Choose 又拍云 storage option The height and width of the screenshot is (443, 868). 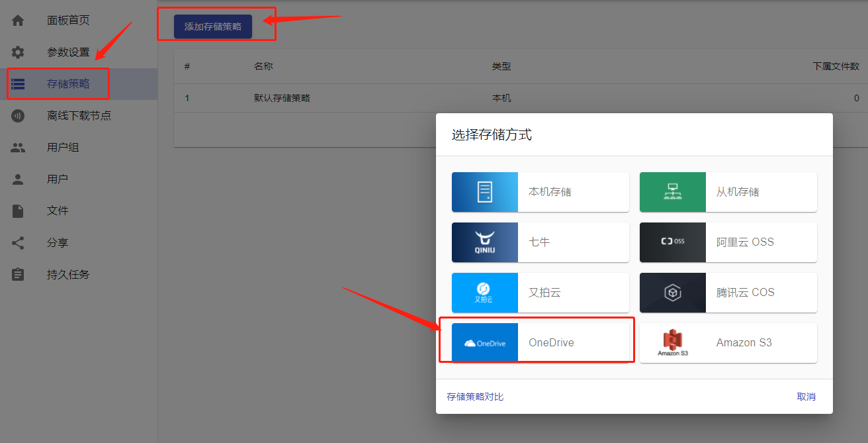coord(541,293)
